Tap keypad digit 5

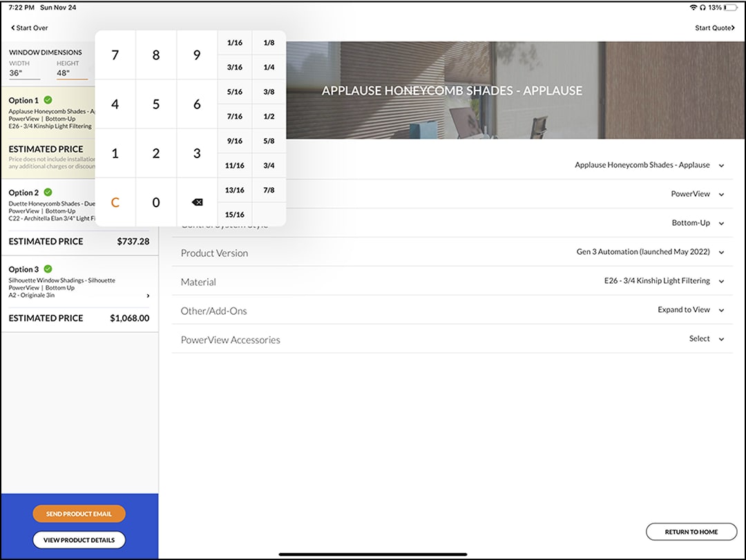tap(156, 104)
